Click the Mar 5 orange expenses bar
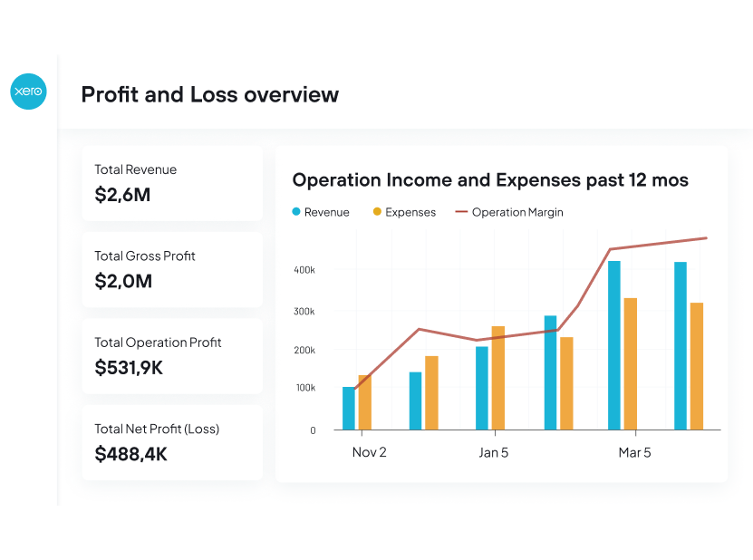753x560 pixels. pyautogui.click(x=631, y=363)
